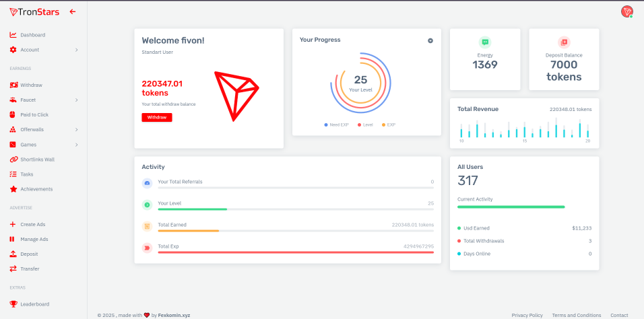Open Shortlinks Wall via its link icon
The image size is (644, 319).
point(13,159)
